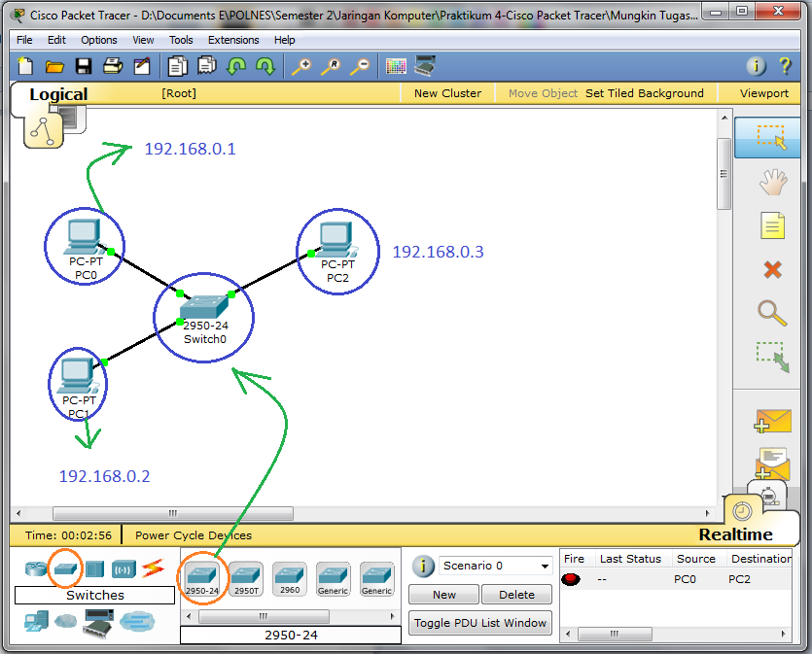
Task: Select the Routers device category icon
Action: click(x=36, y=568)
